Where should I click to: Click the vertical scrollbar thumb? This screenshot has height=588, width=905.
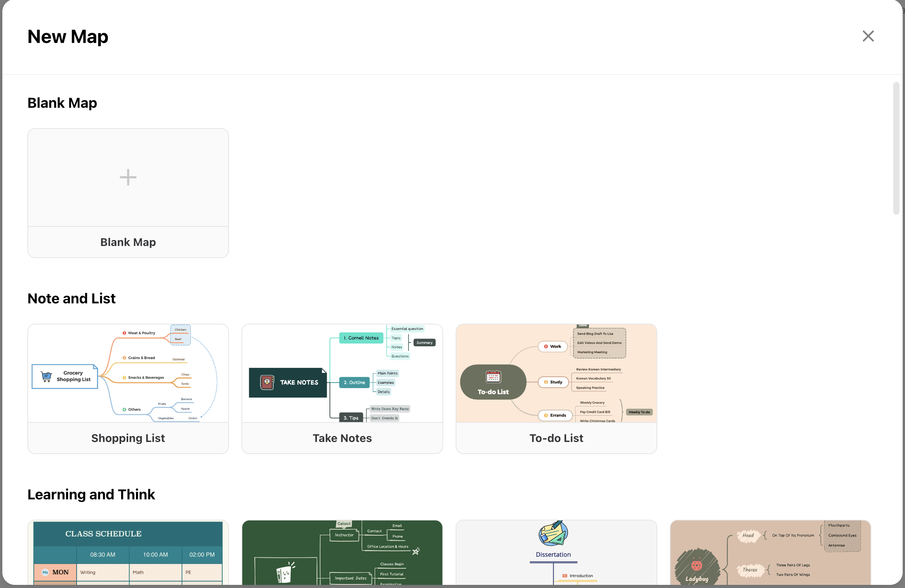click(896, 148)
